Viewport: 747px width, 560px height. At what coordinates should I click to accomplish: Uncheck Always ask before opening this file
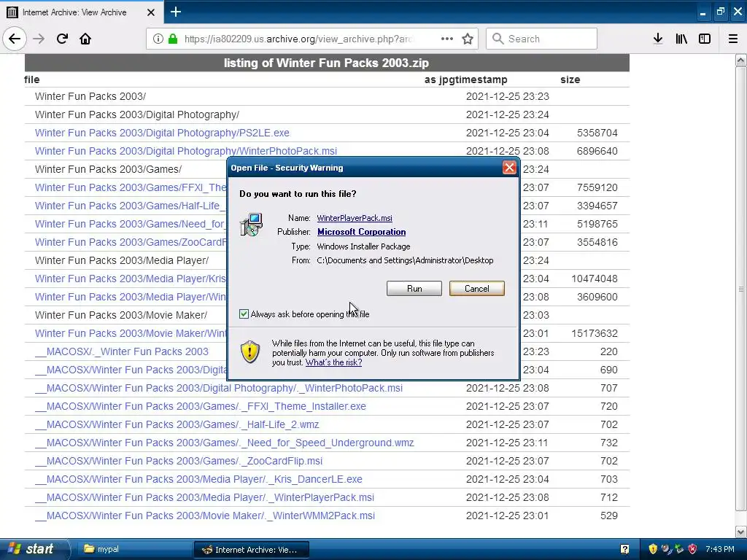(x=244, y=314)
